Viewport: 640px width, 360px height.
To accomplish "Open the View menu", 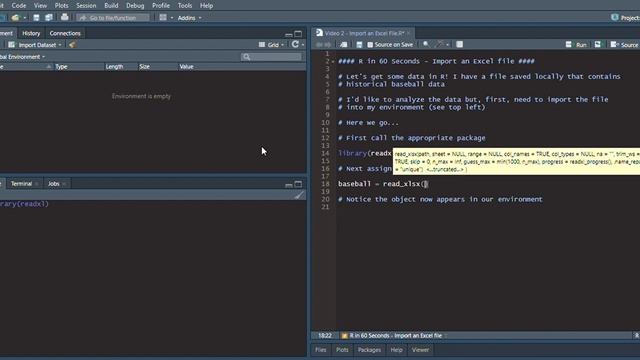I will pos(40,6).
